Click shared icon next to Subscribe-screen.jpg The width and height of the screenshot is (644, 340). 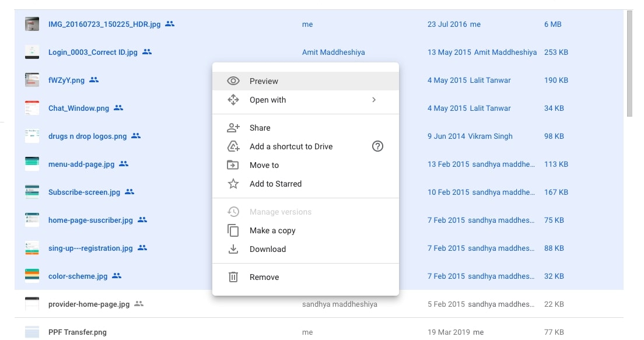tap(129, 191)
